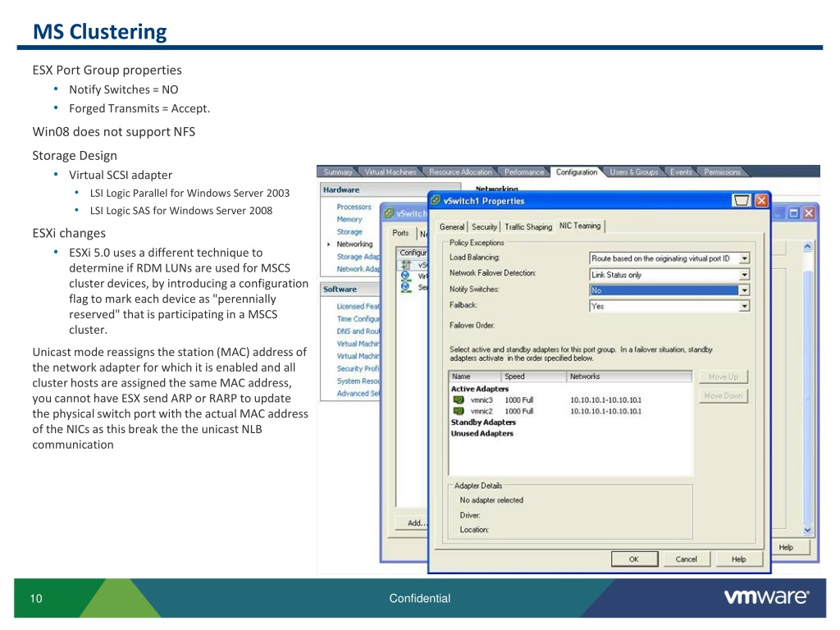Image resolution: width=840 pixels, height=630 pixels.
Task: Click the scroll down arrow in the background window
Action: (x=808, y=530)
